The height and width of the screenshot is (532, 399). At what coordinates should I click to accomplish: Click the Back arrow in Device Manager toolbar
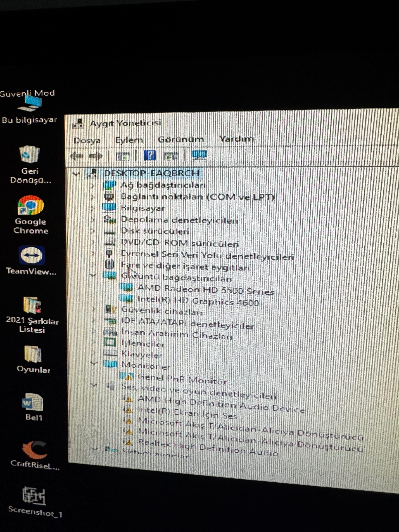click(x=76, y=156)
